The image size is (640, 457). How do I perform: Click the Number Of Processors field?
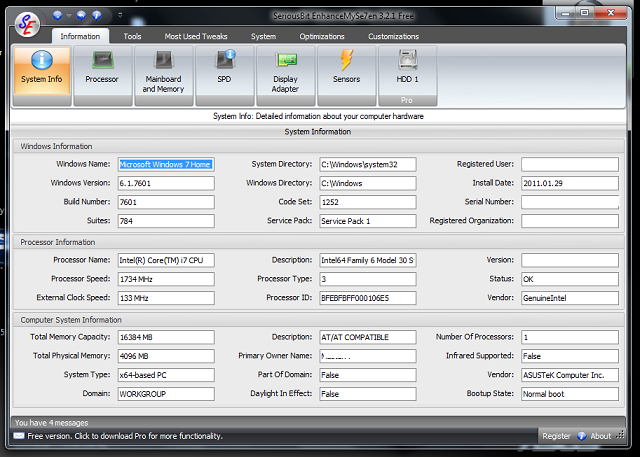570,337
